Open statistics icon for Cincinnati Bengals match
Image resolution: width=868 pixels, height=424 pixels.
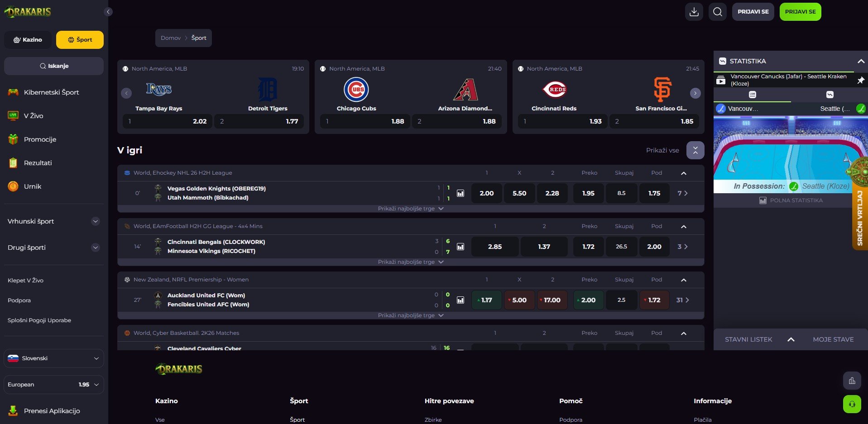[x=460, y=247]
